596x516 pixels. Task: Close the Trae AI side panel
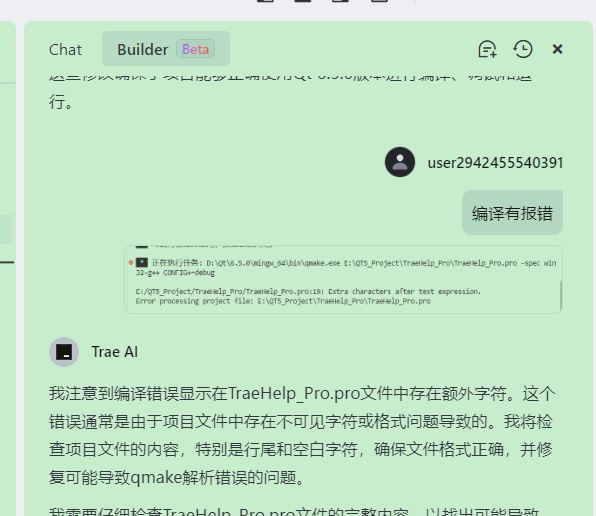[x=557, y=49]
